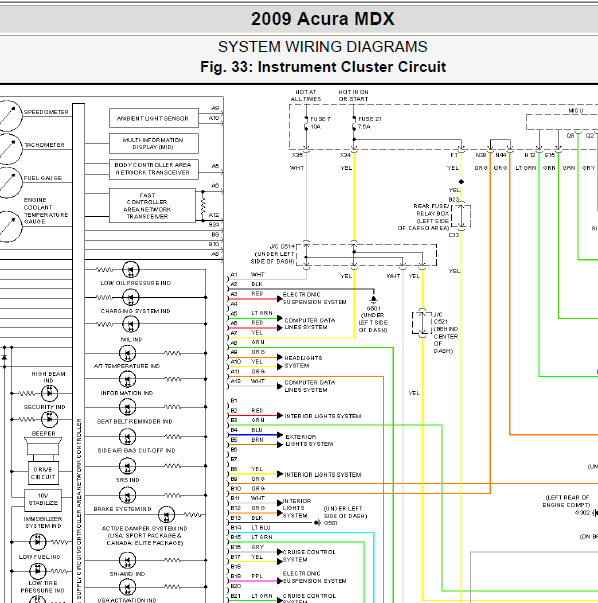Click the High Beam indicator LED symbol

pyautogui.click(x=49, y=393)
